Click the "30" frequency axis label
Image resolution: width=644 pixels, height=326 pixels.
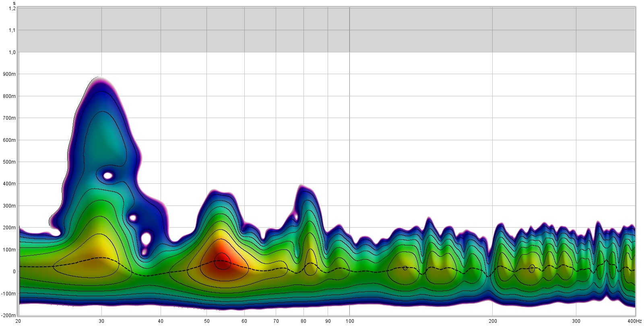[x=101, y=321]
